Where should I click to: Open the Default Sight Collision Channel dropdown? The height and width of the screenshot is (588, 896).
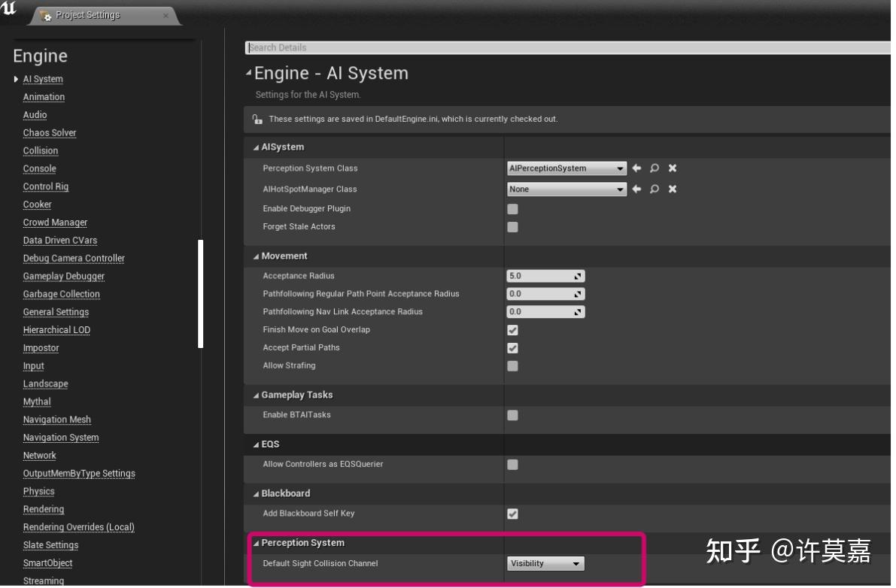click(x=545, y=563)
